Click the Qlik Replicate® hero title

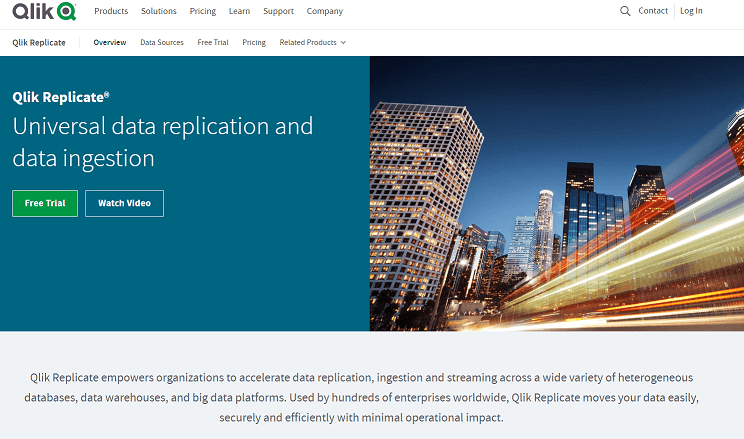point(61,97)
